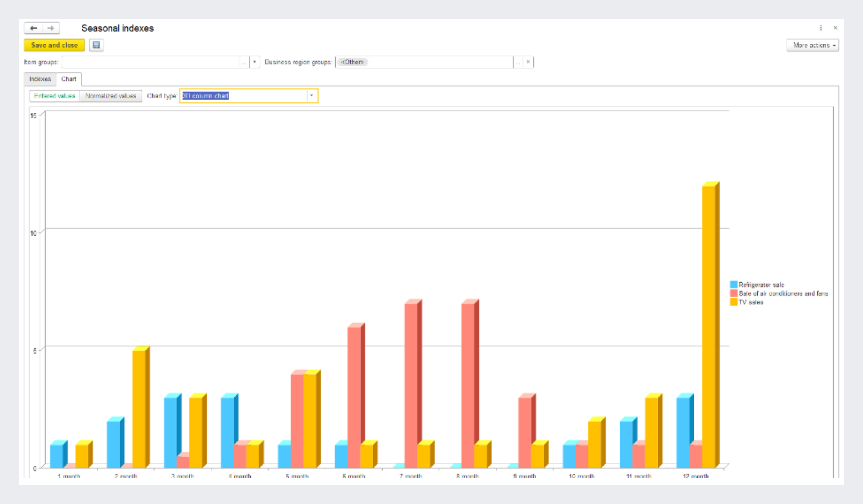Clear the Business region groups field
Screen dimensions: 863x504
[528, 62]
